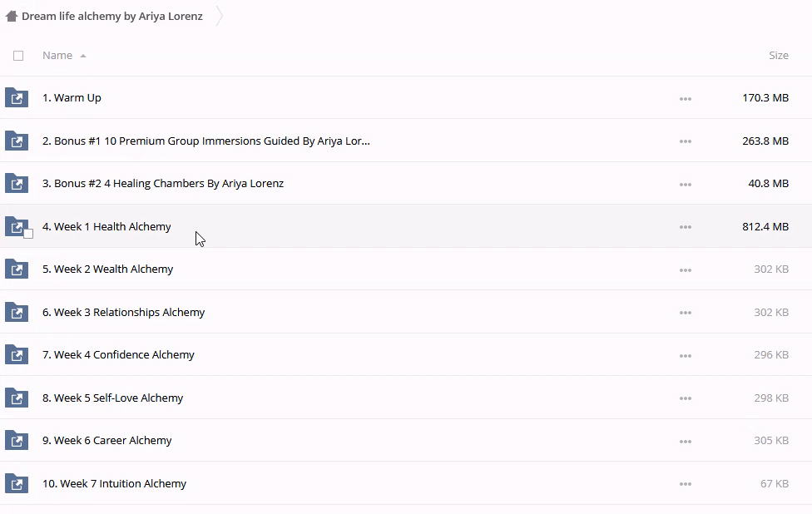Tick the select-all checkbox in header
812x514 pixels.
tap(18, 56)
